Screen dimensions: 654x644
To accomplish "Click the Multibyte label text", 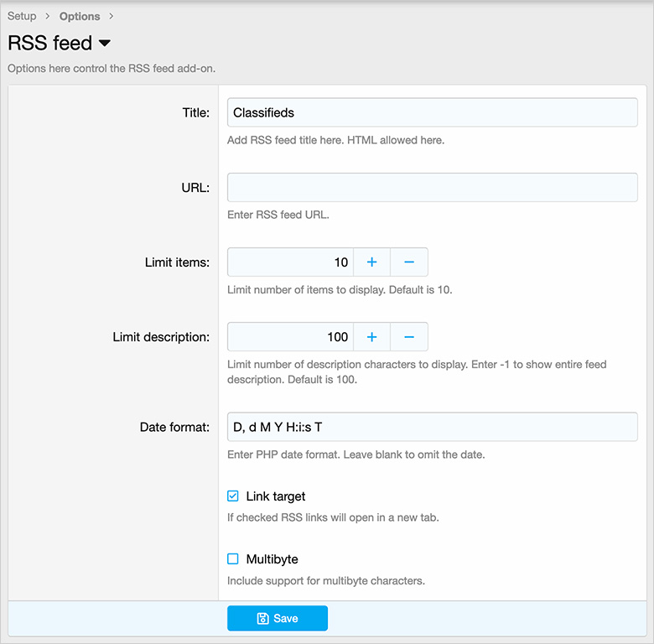I will pyautogui.click(x=272, y=559).
